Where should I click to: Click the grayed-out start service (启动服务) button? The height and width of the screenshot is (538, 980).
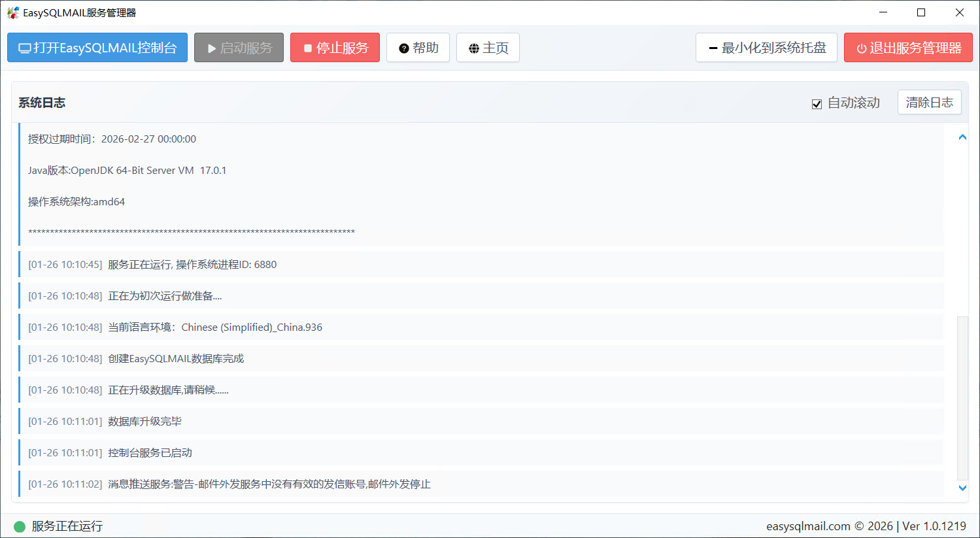point(239,48)
